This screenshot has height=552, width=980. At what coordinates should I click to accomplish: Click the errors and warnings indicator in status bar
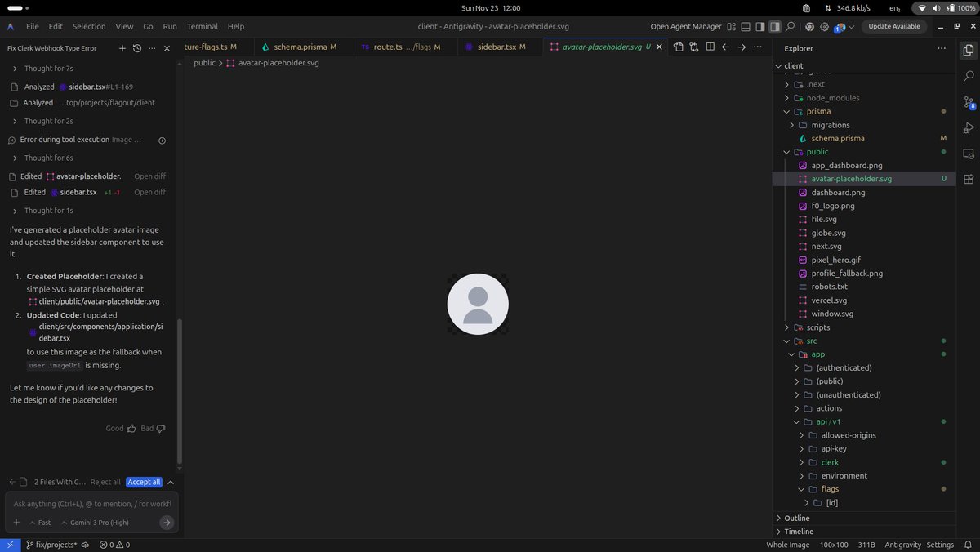tap(115, 544)
